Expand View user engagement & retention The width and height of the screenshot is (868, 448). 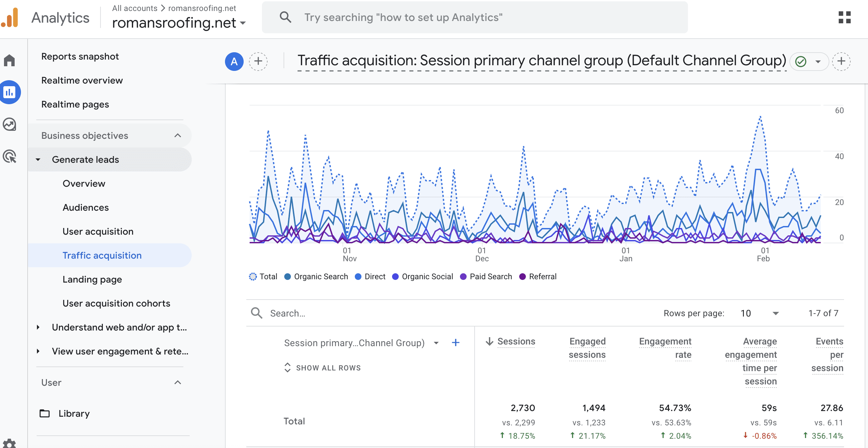pos(38,351)
